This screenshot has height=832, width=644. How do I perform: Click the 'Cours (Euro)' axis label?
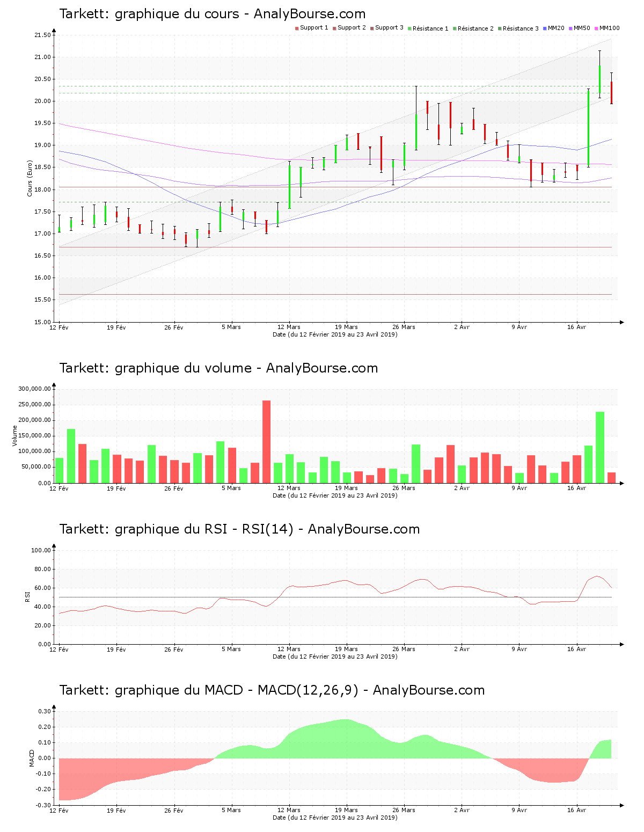point(30,178)
